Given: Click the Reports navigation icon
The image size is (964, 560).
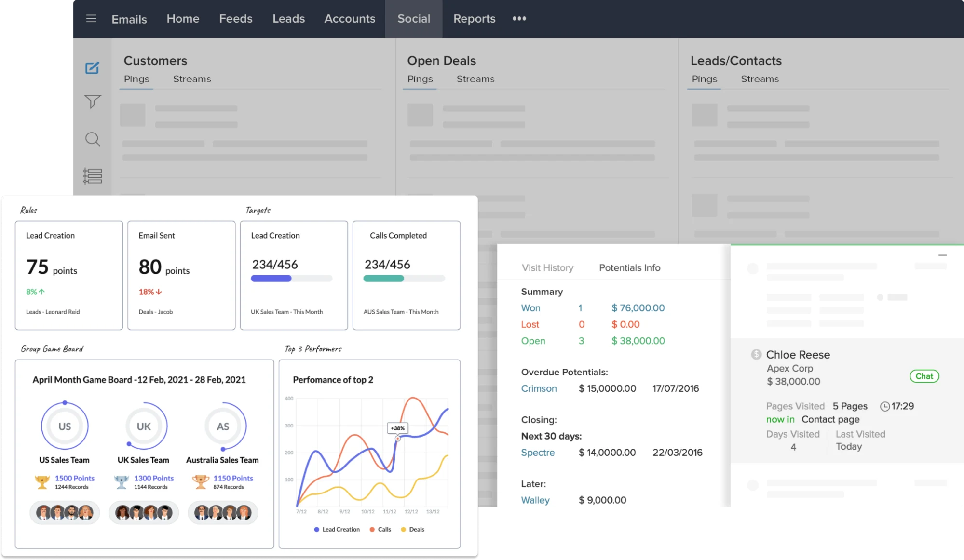Looking at the screenshot, I should pyautogui.click(x=475, y=19).
